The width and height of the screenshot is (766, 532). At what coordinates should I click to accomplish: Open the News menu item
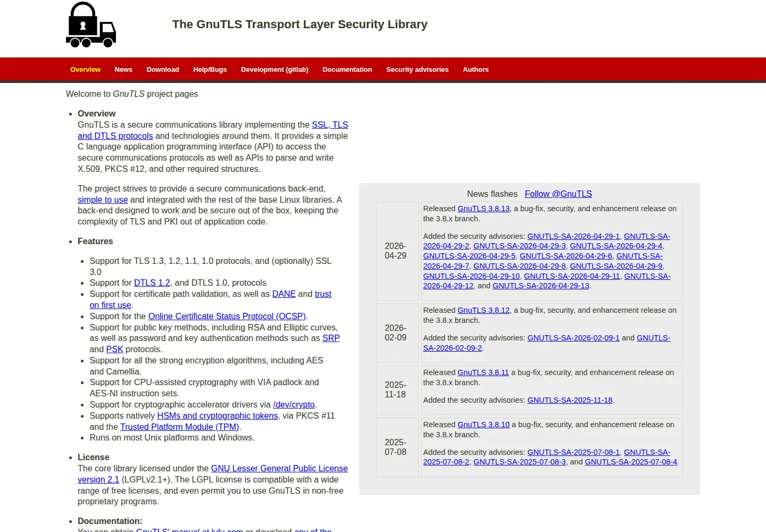pos(123,70)
